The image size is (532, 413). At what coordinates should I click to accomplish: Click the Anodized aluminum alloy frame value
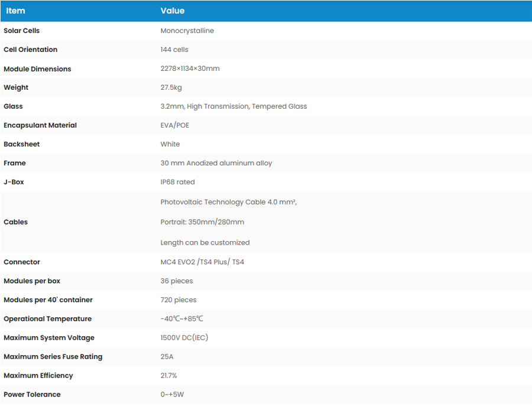[216, 163]
